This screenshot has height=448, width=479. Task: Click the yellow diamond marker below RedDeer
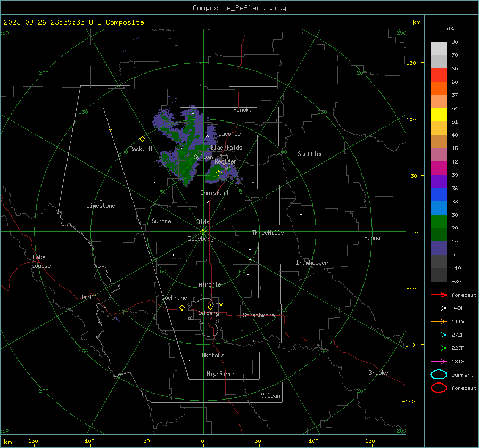[219, 173]
